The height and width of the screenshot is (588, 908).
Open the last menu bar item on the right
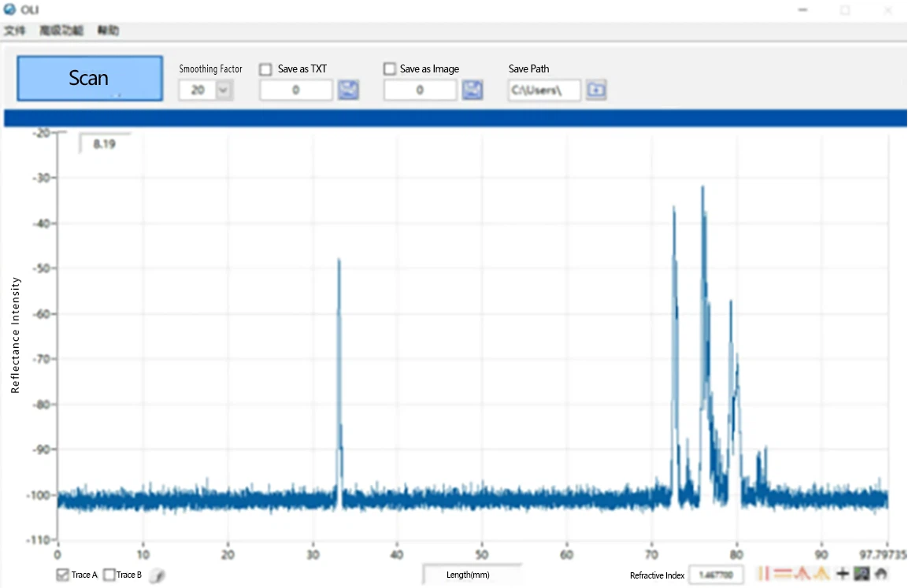(x=108, y=31)
